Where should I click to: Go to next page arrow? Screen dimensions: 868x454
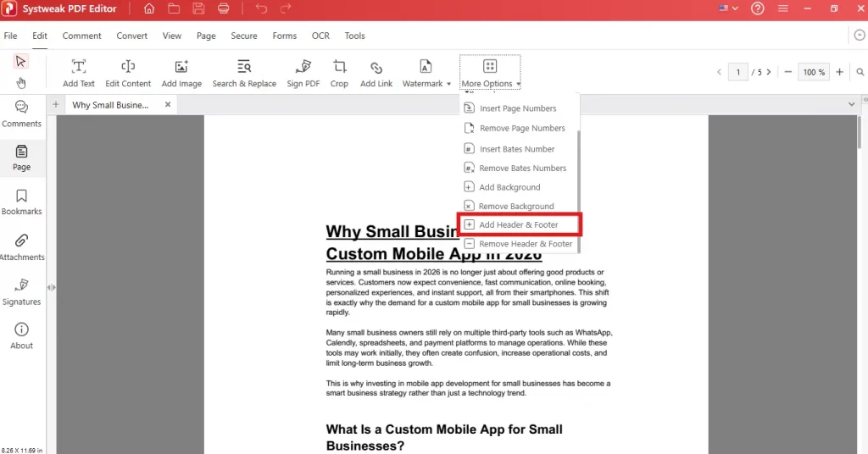tap(768, 72)
